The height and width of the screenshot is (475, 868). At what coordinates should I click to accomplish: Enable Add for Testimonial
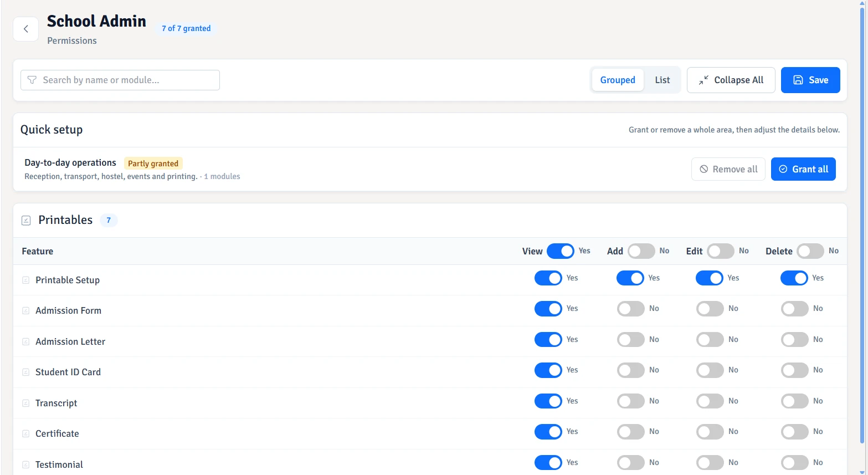click(x=631, y=463)
